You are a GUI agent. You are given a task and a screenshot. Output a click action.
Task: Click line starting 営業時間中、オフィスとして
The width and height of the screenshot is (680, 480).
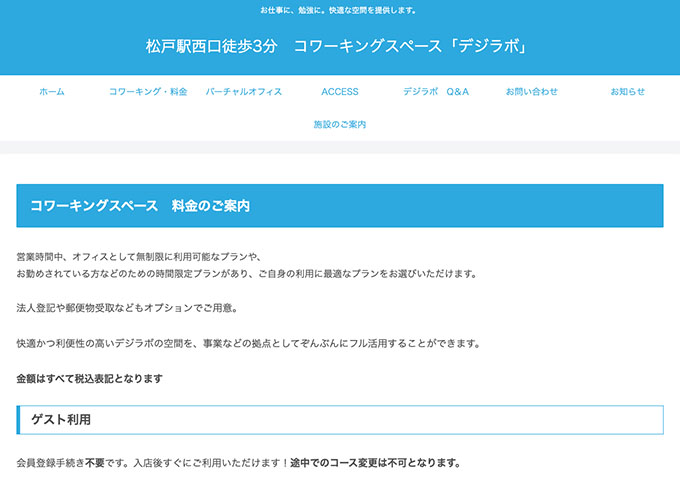tap(140, 257)
